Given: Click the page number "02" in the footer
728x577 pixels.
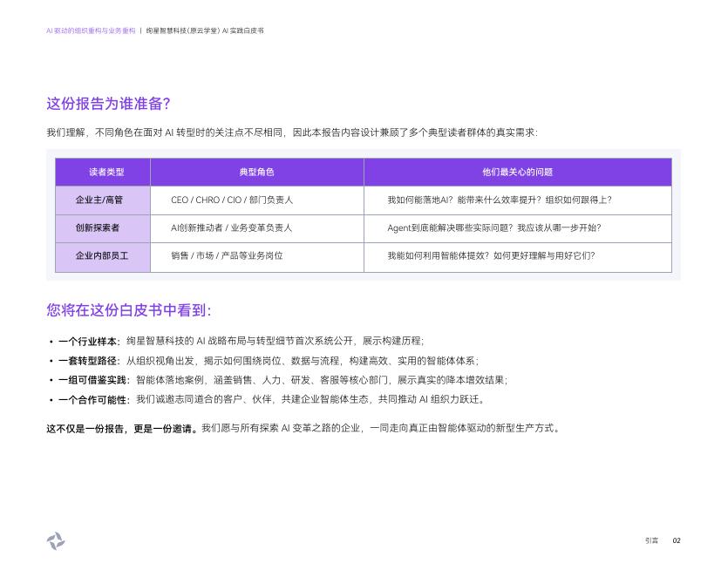Looking at the screenshot, I should [x=676, y=540].
